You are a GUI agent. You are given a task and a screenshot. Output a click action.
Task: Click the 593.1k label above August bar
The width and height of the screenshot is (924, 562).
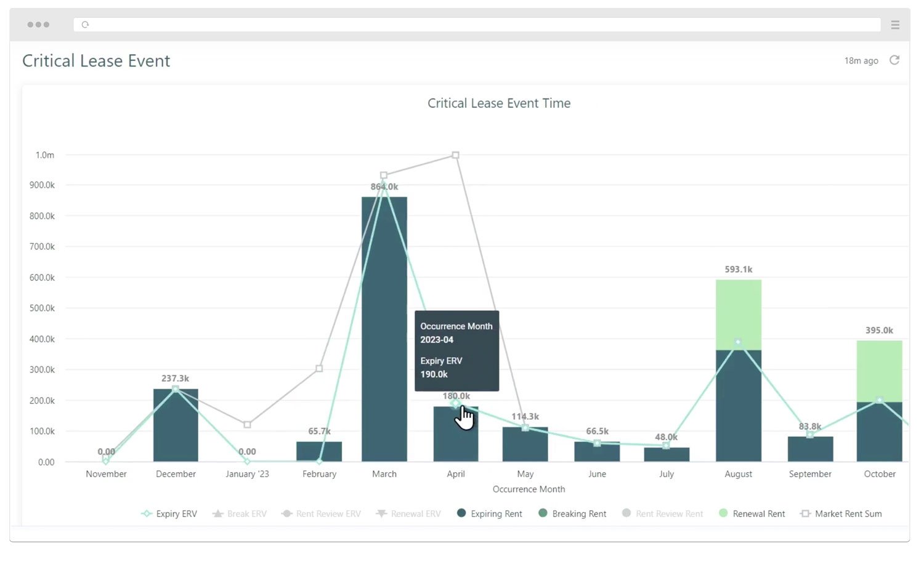(739, 270)
